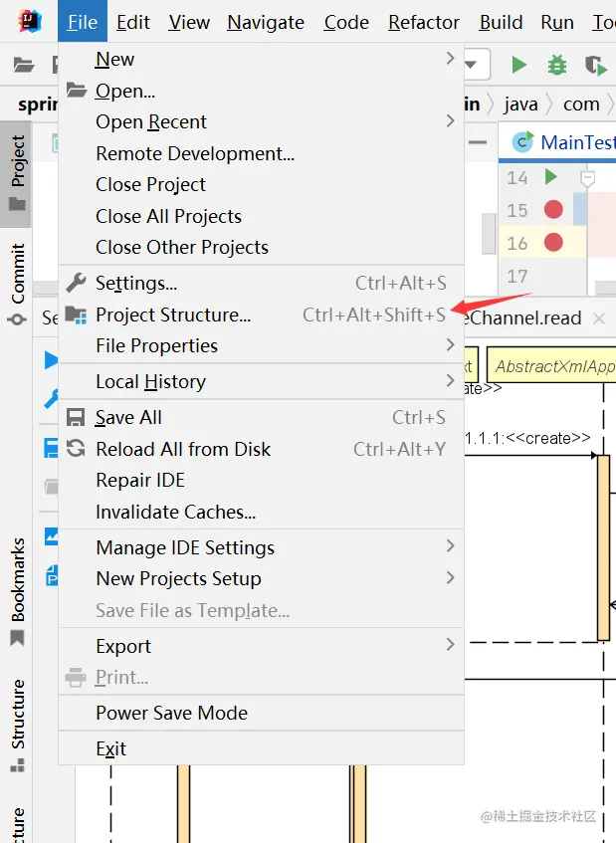The width and height of the screenshot is (616, 843).
Task: Expand the Local History submenu
Action: pyautogui.click(x=150, y=382)
